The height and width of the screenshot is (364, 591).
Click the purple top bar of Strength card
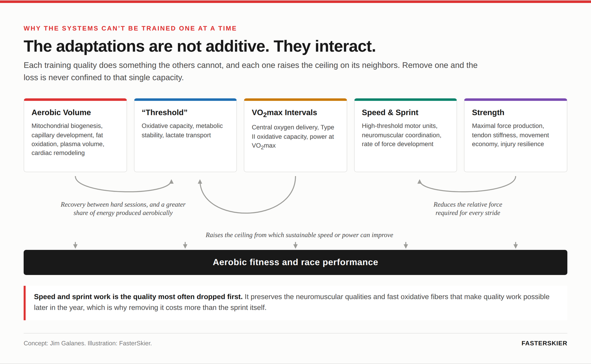[x=516, y=100]
